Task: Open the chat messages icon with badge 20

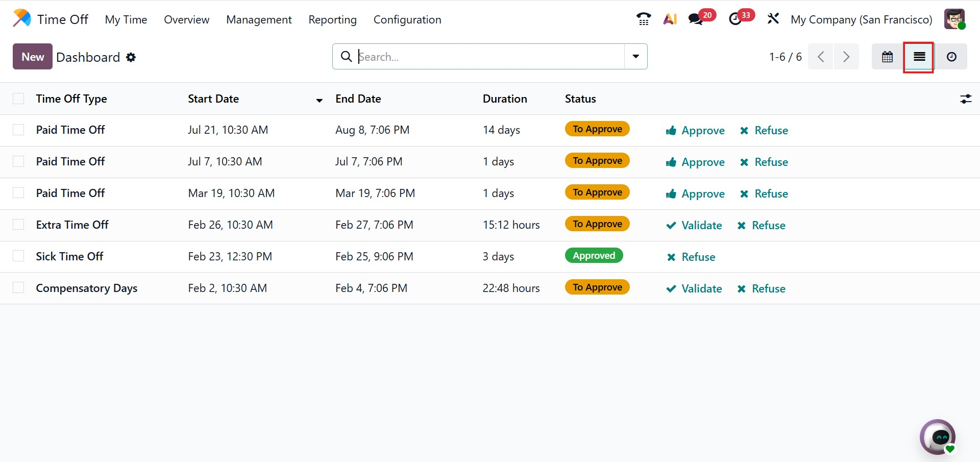Action: click(696, 19)
